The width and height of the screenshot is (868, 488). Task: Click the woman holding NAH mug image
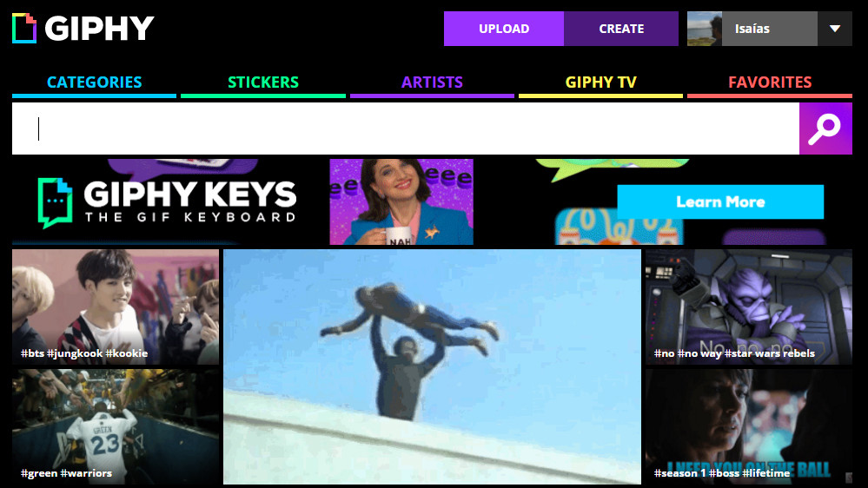coord(401,202)
